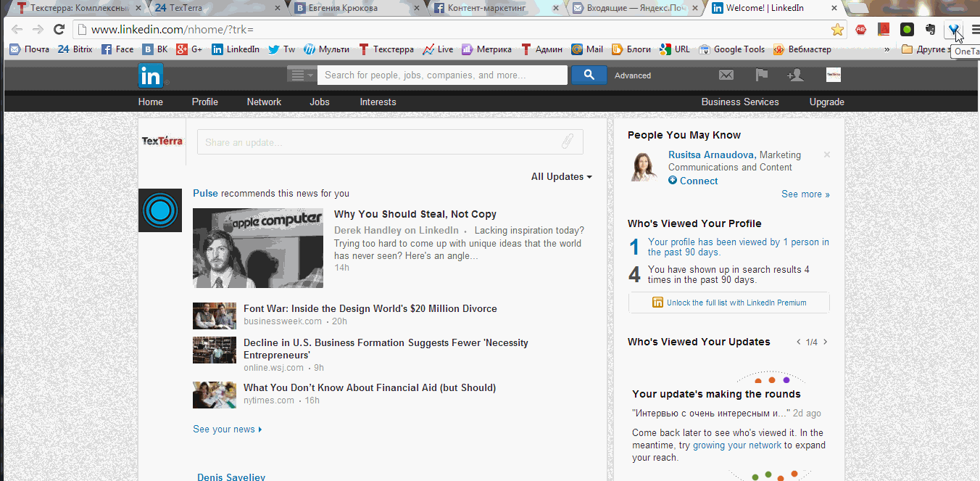The image size is (980, 481).
Task: Reload the page with the browser refresh icon
Action: (59, 30)
